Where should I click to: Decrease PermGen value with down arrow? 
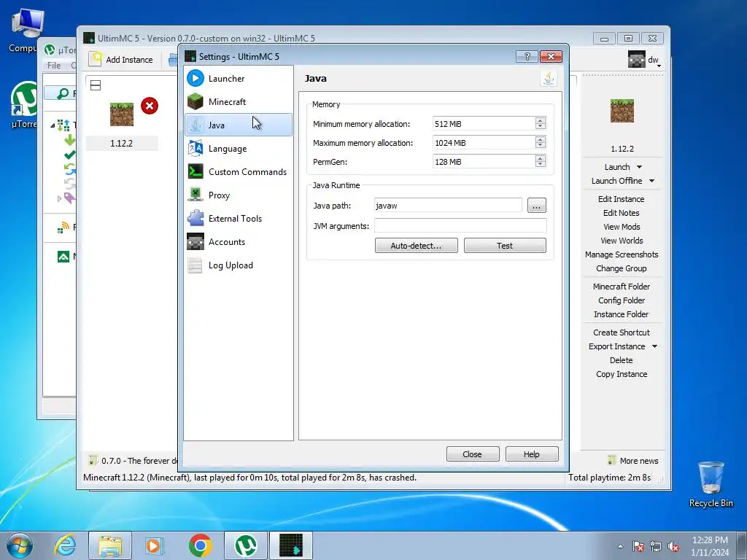point(541,165)
